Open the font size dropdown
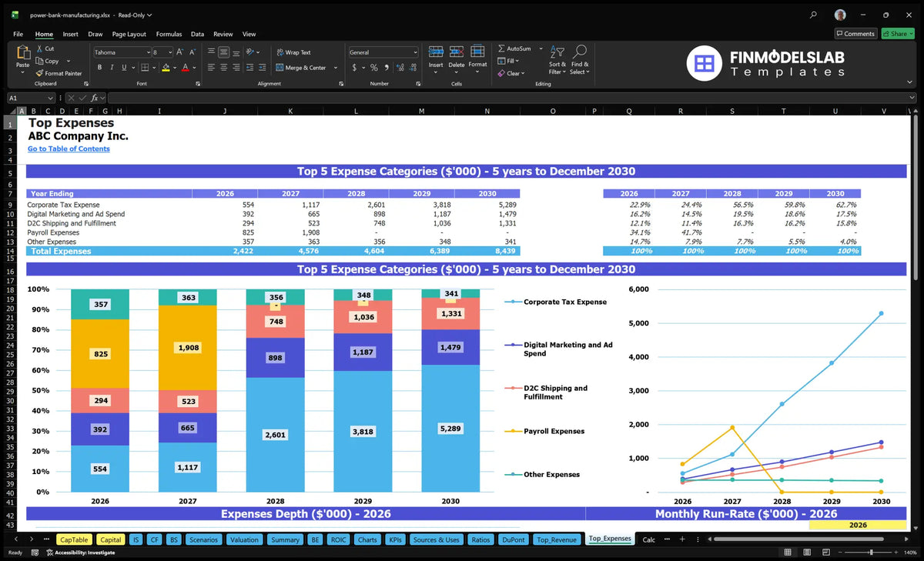This screenshot has height=561, width=924. click(x=170, y=52)
